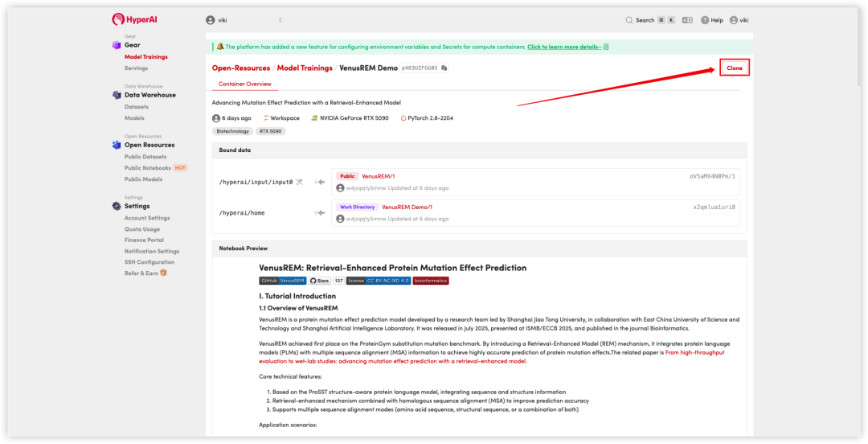Click the PyTorch flame icon
Screen dimensions: 868x444
click(403, 118)
